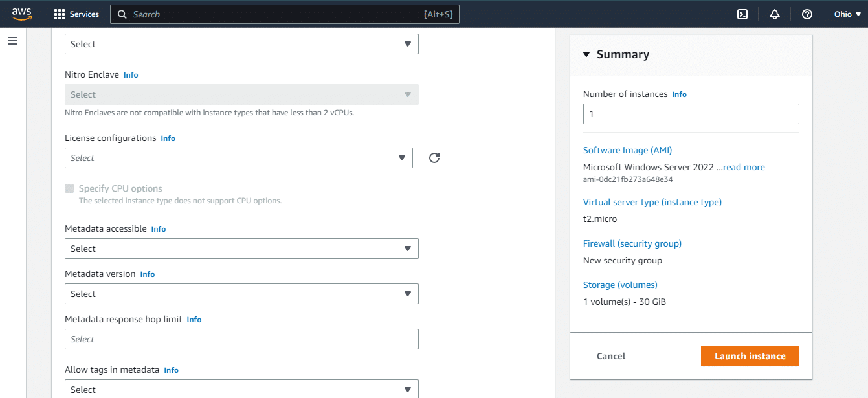868x398 pixels.
Task: Open AWS CloudShell from the top bar
Action: coord(742,14)
